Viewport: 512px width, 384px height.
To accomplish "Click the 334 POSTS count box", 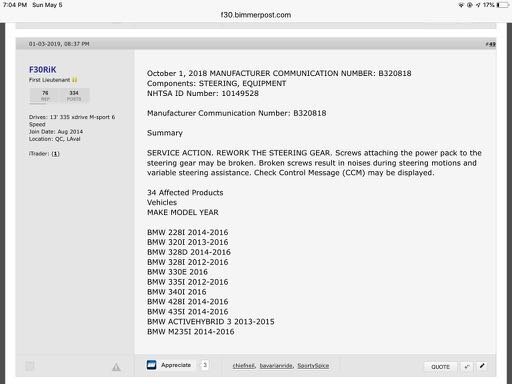I will (x=74, y=95).
